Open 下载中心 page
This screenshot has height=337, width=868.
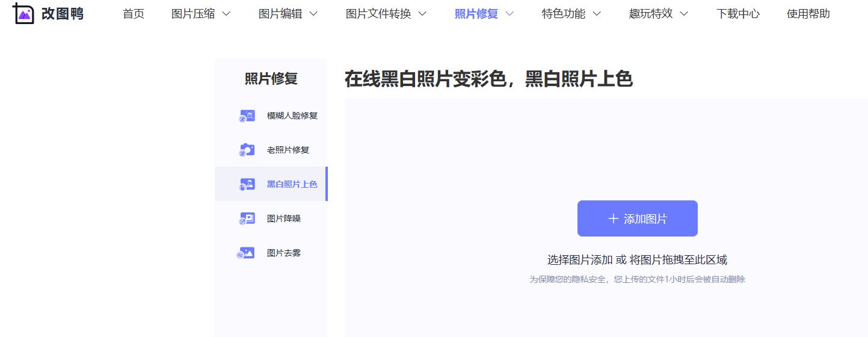click(x=738, y=14)
